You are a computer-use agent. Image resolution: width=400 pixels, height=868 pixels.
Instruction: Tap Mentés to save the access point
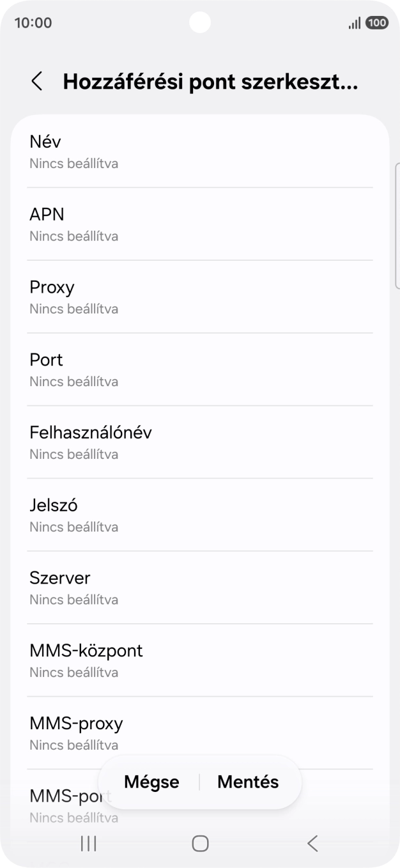click(x=248, y=781)
